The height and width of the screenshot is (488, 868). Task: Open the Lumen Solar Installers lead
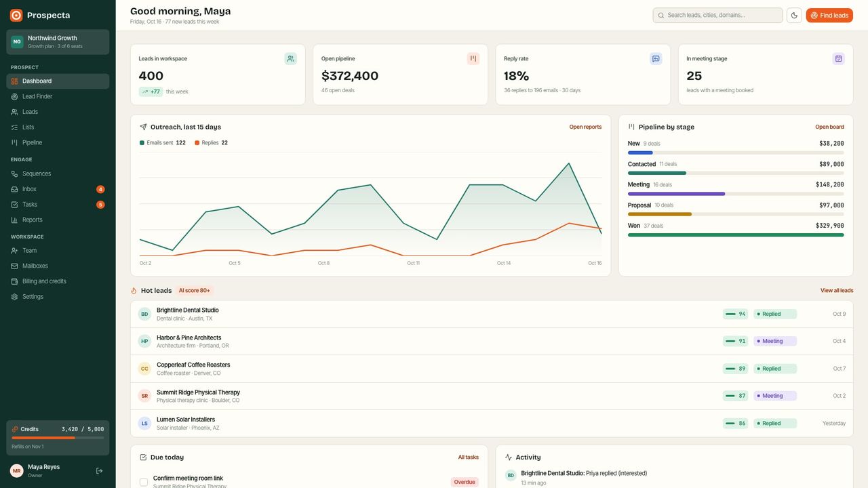tap(492, 424)
